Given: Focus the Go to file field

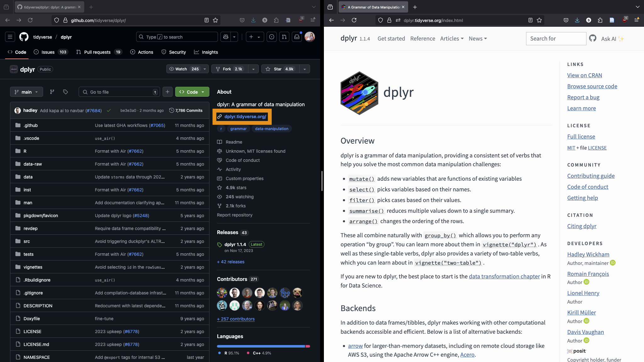Looking at the screenshot, I should (119, 92).
